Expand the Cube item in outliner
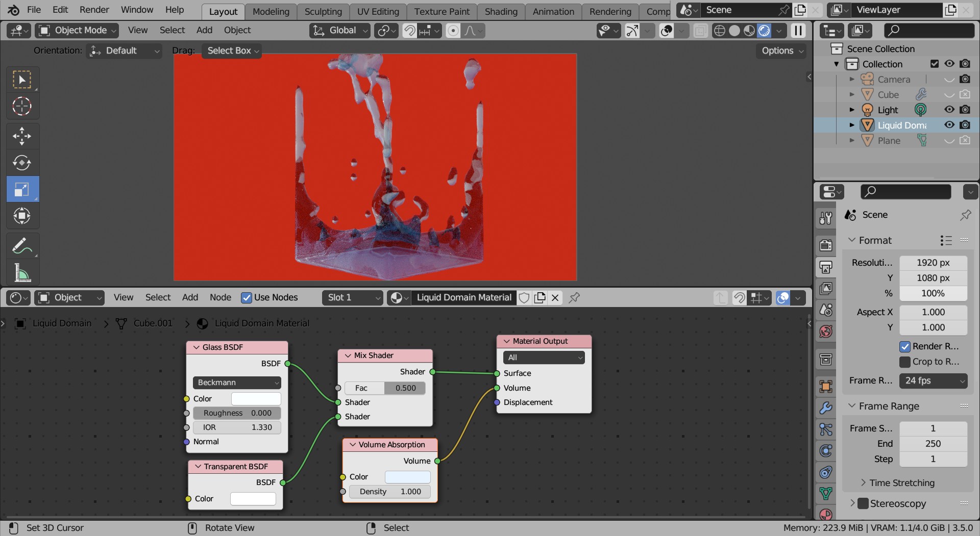Screen dimensions: 980x536 [851, 95]
